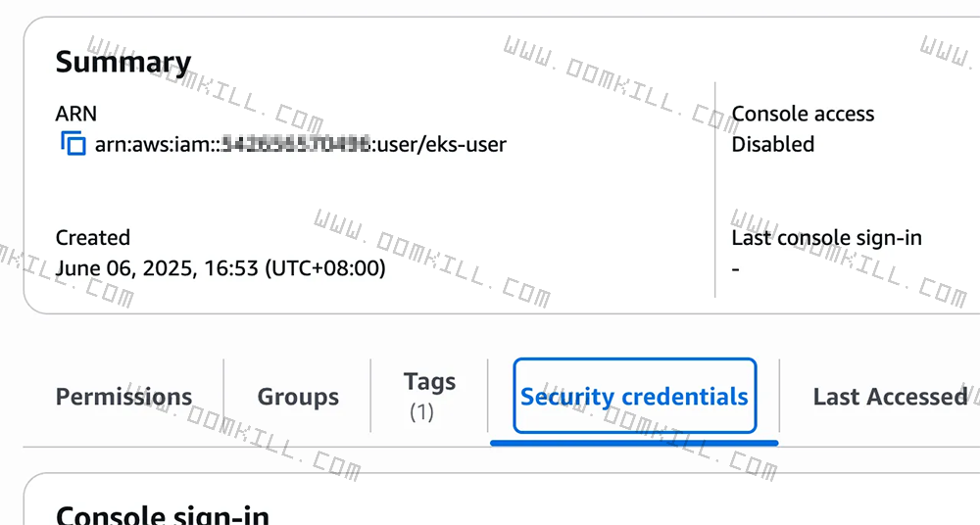980x525 pixels.
Task: Click the (1) count under Tags
Action: (x=420, y=411)
